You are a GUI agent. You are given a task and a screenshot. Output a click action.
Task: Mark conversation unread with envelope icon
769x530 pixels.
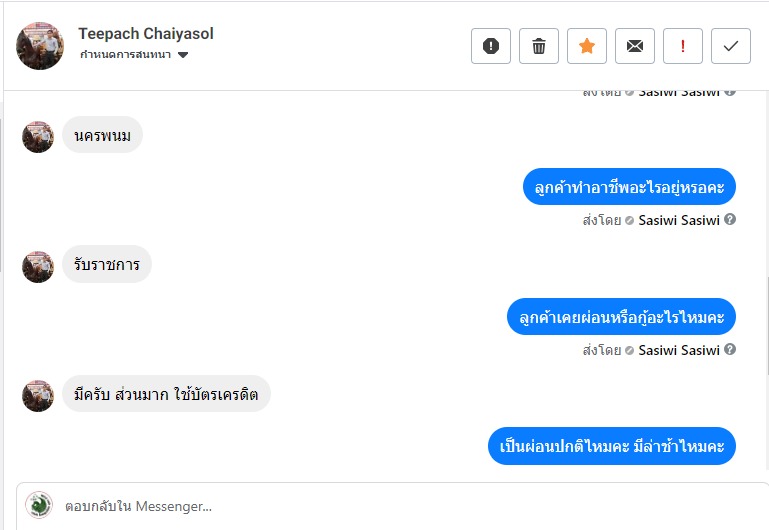[635, 46]
